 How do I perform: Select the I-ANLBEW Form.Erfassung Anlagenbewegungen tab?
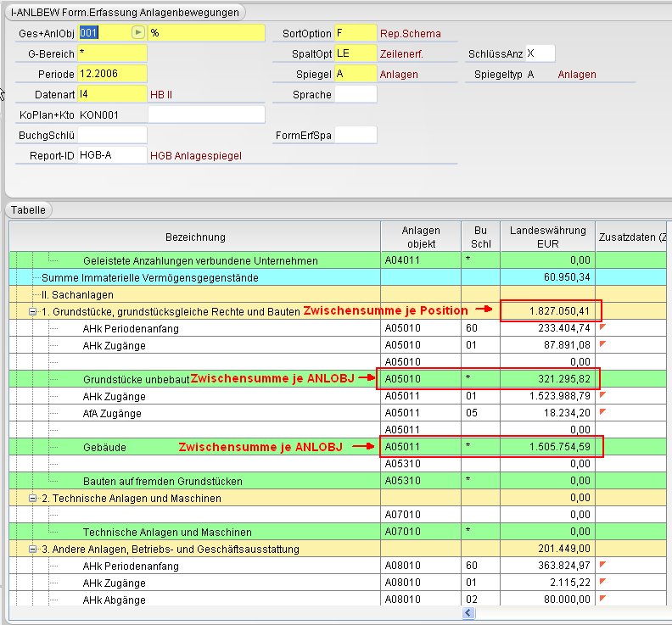pos(125,13)
